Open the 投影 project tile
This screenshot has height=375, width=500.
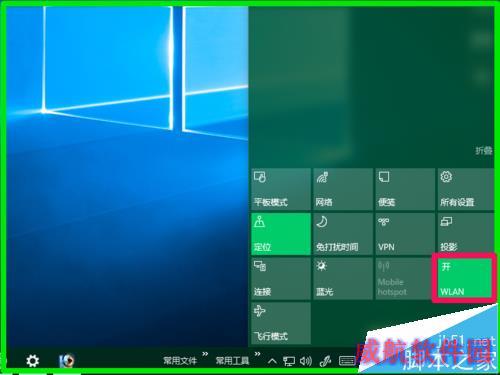tap(466, 234)
